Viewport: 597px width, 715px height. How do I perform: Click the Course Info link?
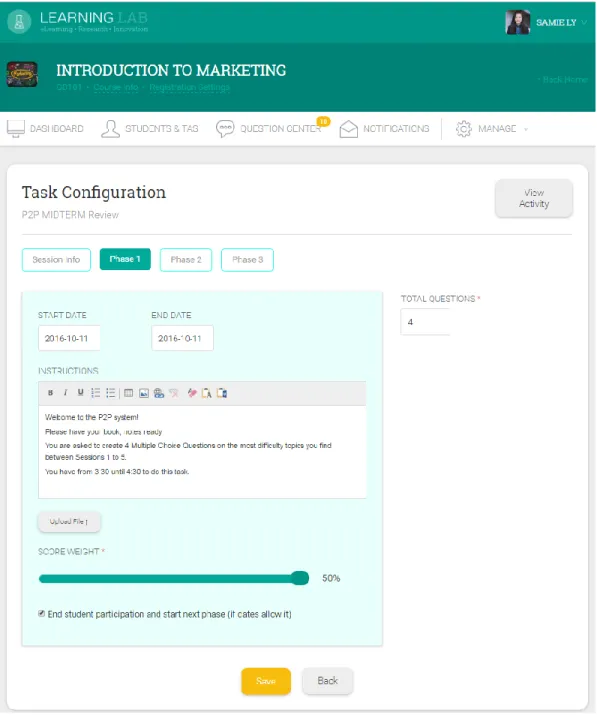[116, 87]
